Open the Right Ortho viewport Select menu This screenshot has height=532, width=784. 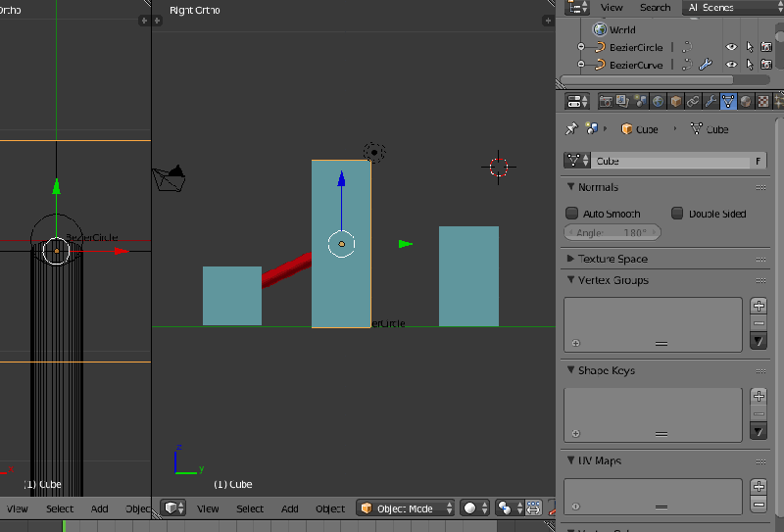pos(250,508)
